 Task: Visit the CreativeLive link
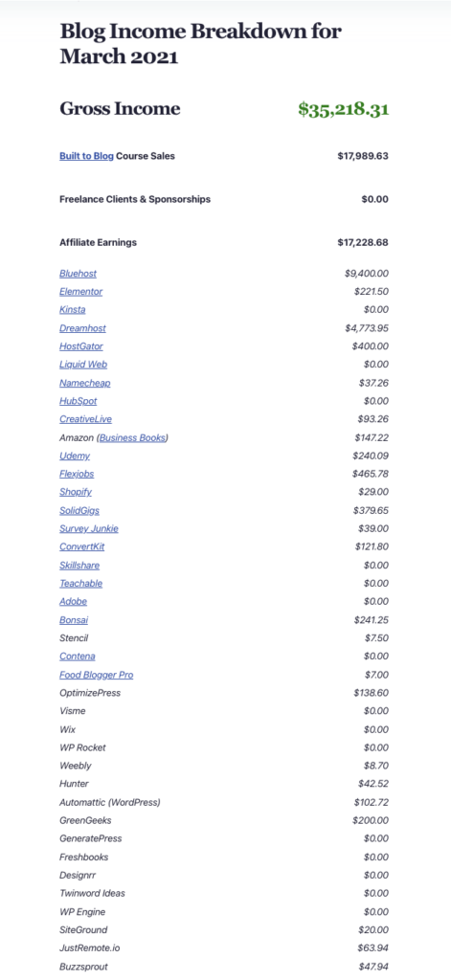[x=85, y=419]
